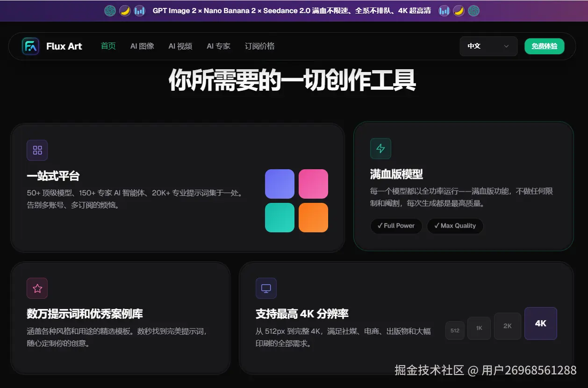This screenshot has width=588, height=388.
Task: Click the star icon above 数万提示词和优秀案例库
Action: [37, 288]
